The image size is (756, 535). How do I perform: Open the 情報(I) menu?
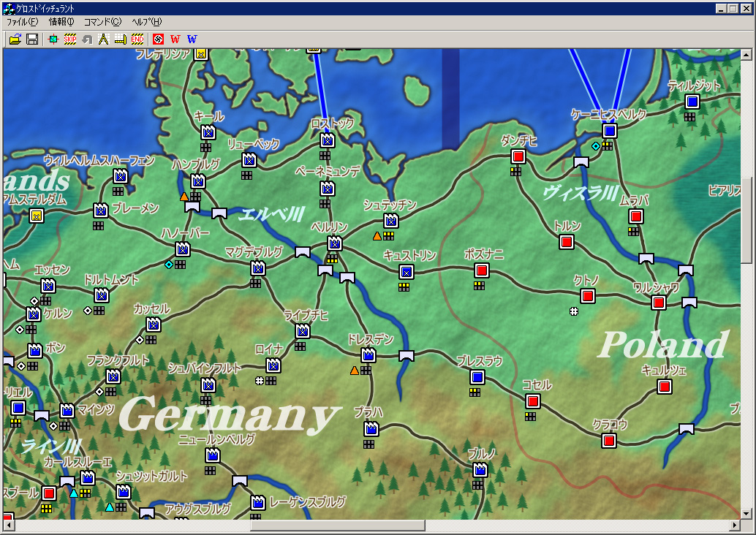[x=61, y=22]
